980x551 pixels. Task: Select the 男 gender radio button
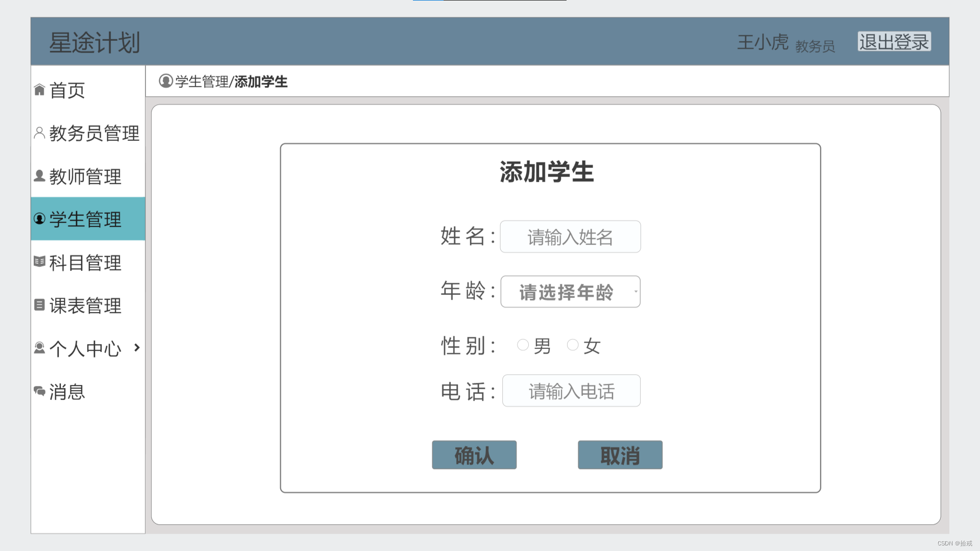tap(523, 345)
